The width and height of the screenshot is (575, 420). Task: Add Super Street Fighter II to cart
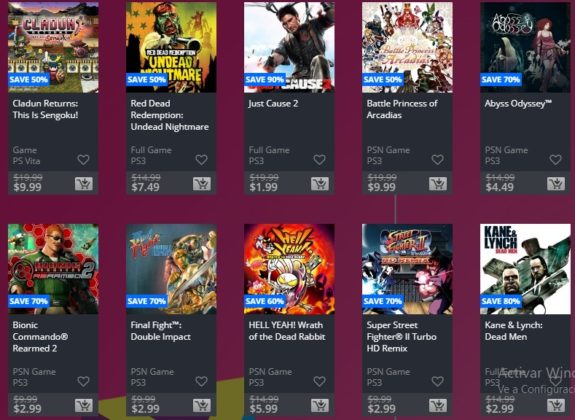(x=438, y=405)
